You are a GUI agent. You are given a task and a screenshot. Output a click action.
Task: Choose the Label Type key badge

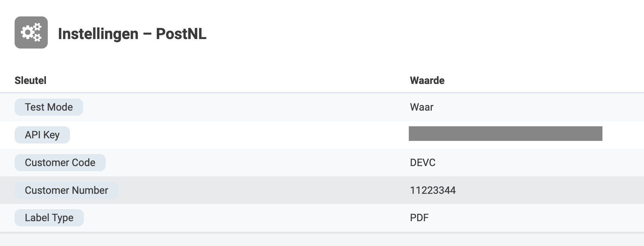[x=49, y=218]
